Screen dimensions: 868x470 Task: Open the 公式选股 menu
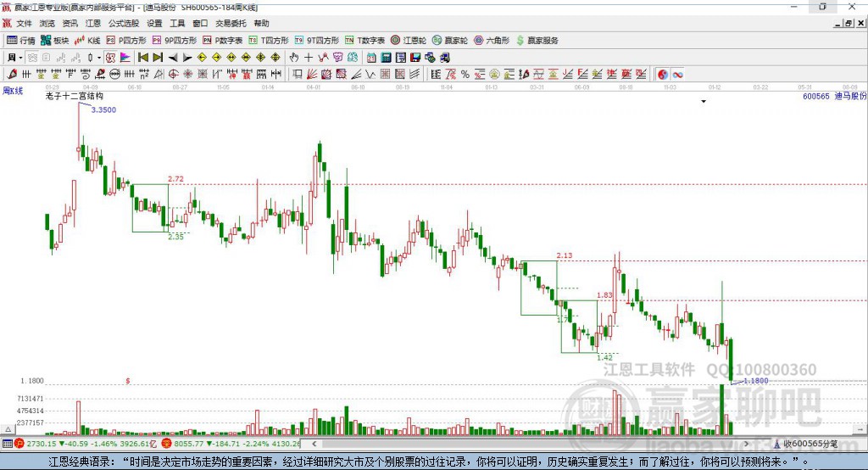[x=124, y=23]
